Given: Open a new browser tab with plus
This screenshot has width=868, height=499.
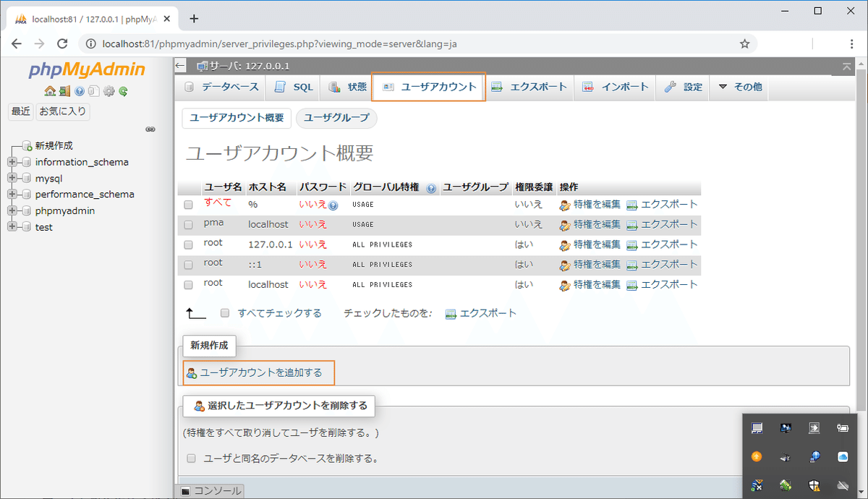Looking at the screenshot, I should (194, 18).
